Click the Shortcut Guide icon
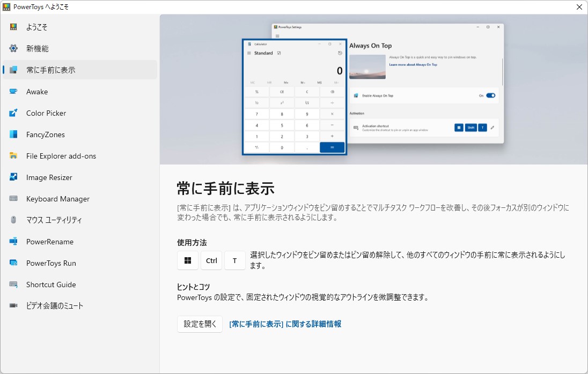Viewport: 588px width, 374px height. click(x=14, y=285)
